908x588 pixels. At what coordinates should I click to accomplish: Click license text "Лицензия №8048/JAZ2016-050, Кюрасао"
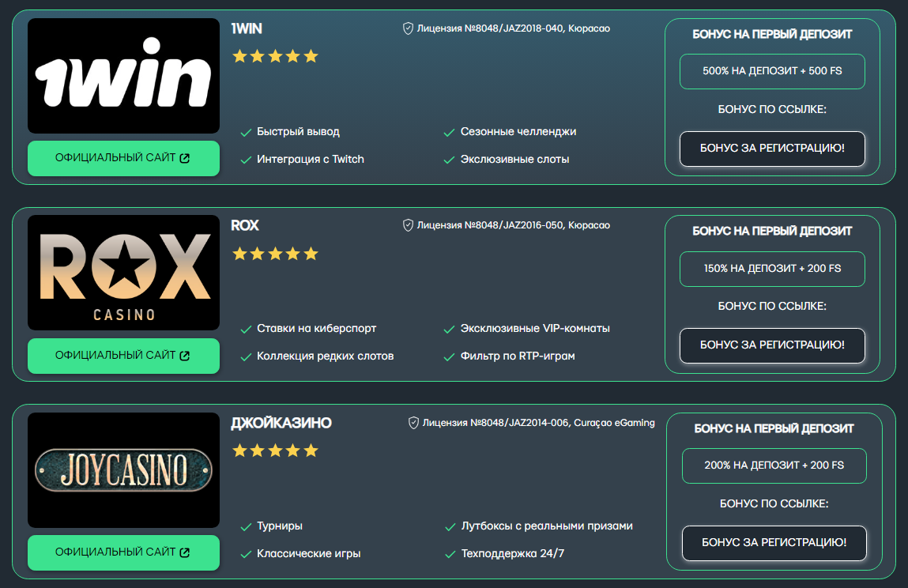point(514,225)
